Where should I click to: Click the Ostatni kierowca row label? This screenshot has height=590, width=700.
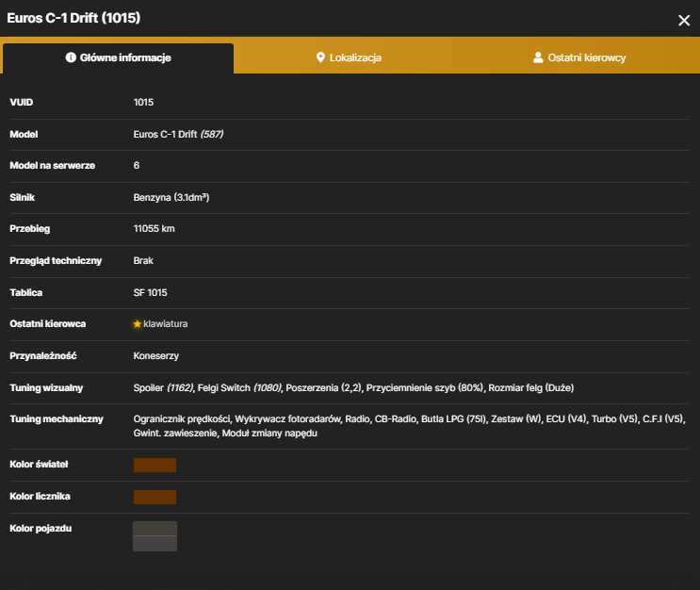(x=48, y=324)
